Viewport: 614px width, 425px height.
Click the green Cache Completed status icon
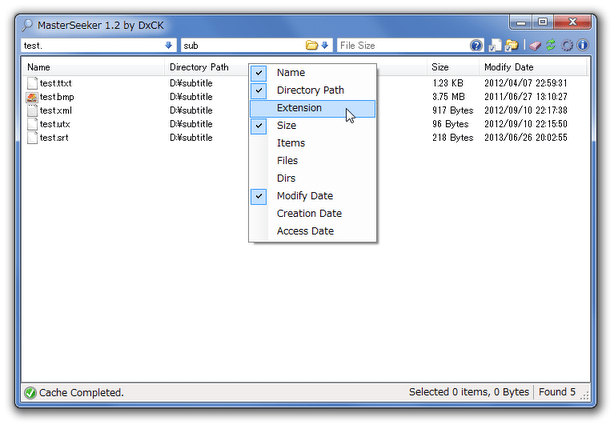coord(30,392)
